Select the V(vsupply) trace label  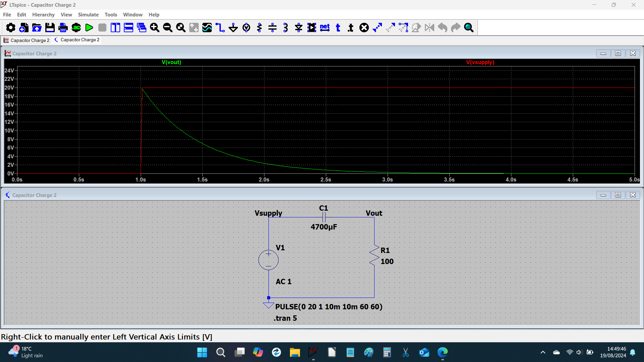tap(480, 62)
